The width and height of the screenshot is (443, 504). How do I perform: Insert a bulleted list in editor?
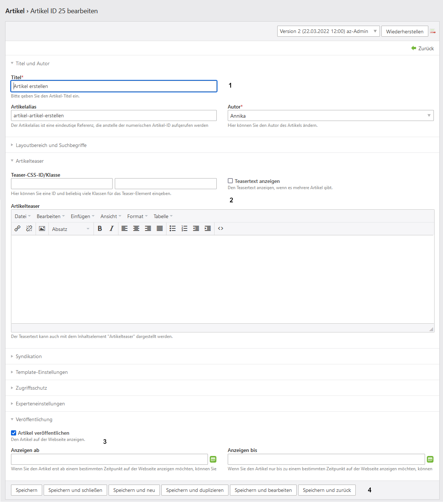click(172, 229)
